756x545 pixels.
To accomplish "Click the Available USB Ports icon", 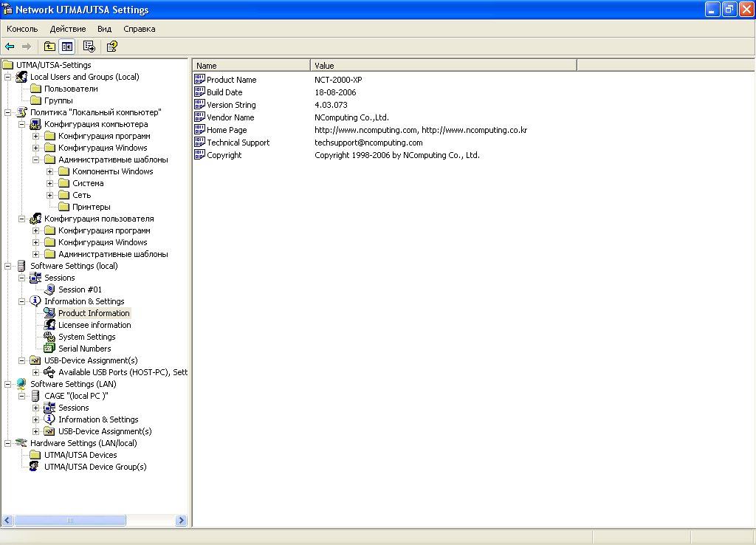I will [49, 372].
